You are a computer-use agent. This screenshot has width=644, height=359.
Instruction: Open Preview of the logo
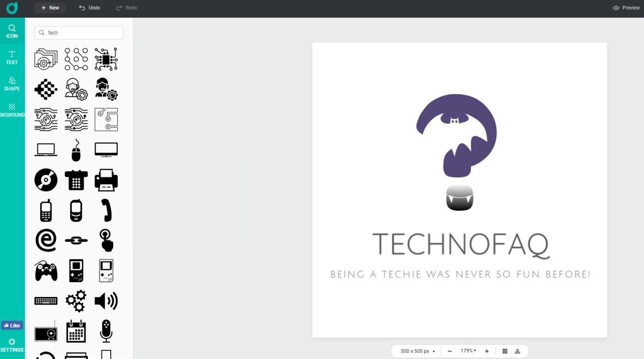pyautogui.click(x=626, y=8)
